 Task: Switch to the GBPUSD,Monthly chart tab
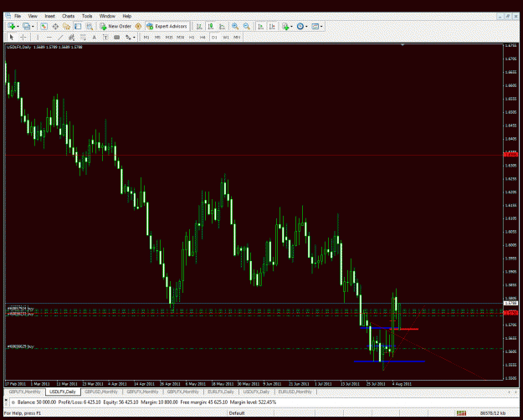[x=101, y=392]
